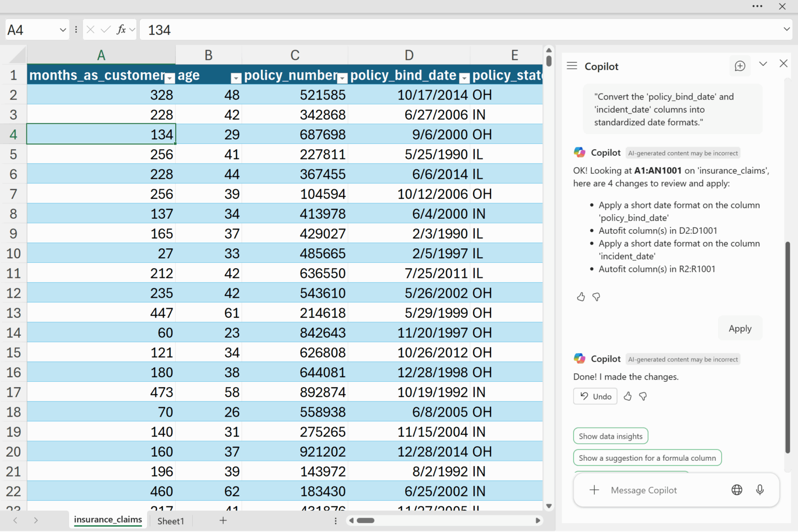798x532 pixels.
Task: Click the Copilot hamburger menu icon
Action: tap(572, 66)
